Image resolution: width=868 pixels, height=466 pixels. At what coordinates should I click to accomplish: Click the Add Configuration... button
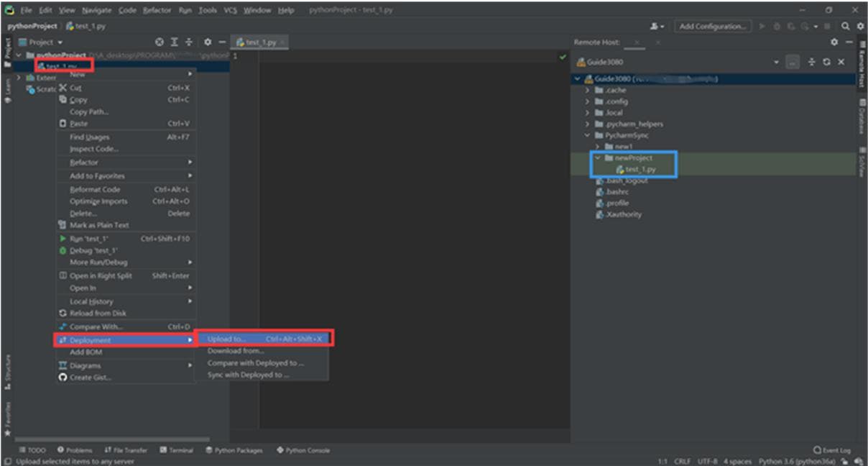click(712, 26)
